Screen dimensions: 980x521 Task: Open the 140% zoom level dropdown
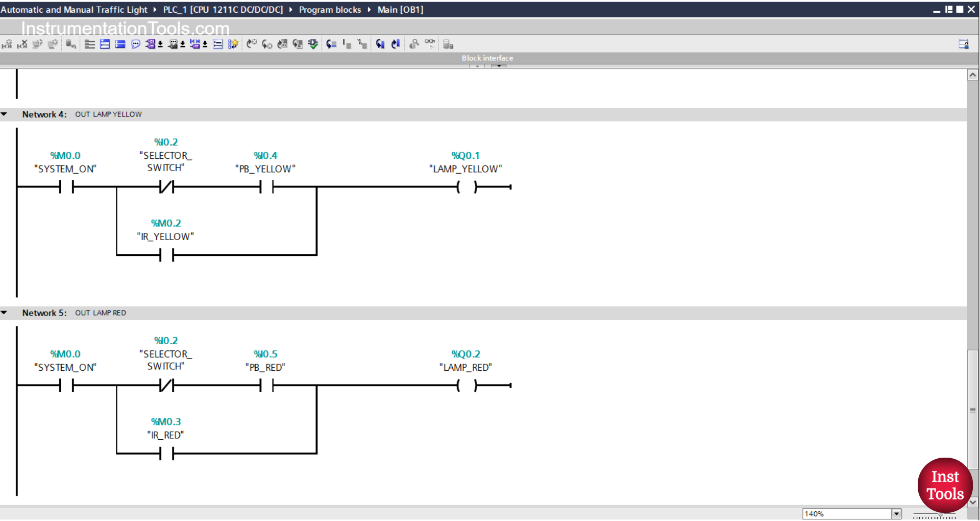pyautogui.click(x=896, y=513)
